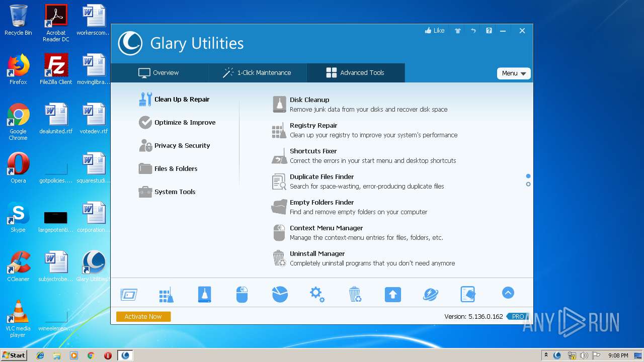Image resolution: width=644 pixels, height=362 pixels.
Task: Switch to the Overview tab
Action: point(159,73)
